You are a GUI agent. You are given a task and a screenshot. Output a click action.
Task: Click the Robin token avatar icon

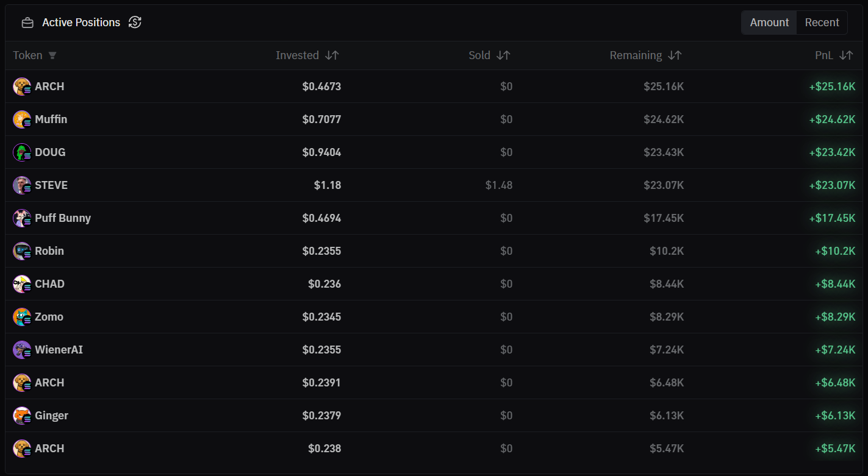pos(21,251)
